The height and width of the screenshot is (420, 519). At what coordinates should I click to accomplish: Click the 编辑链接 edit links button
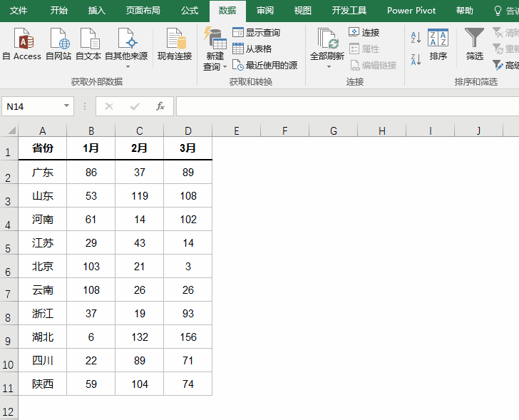(374, 65)
